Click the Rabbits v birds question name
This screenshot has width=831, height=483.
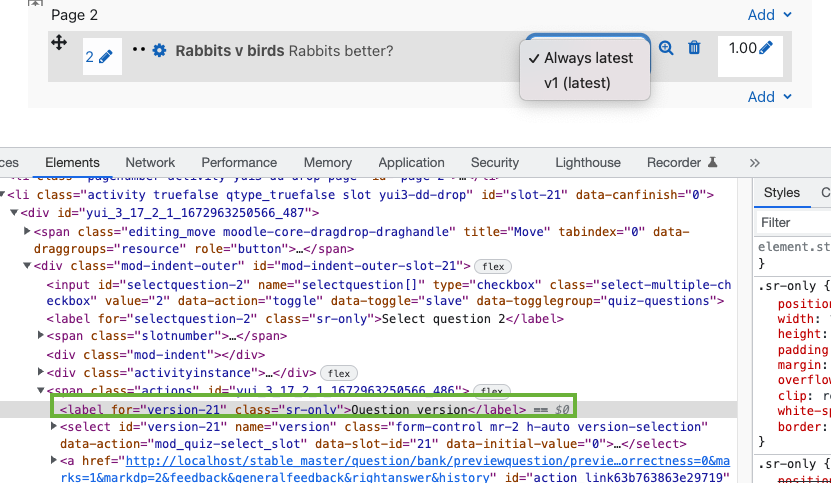(230, 51)
